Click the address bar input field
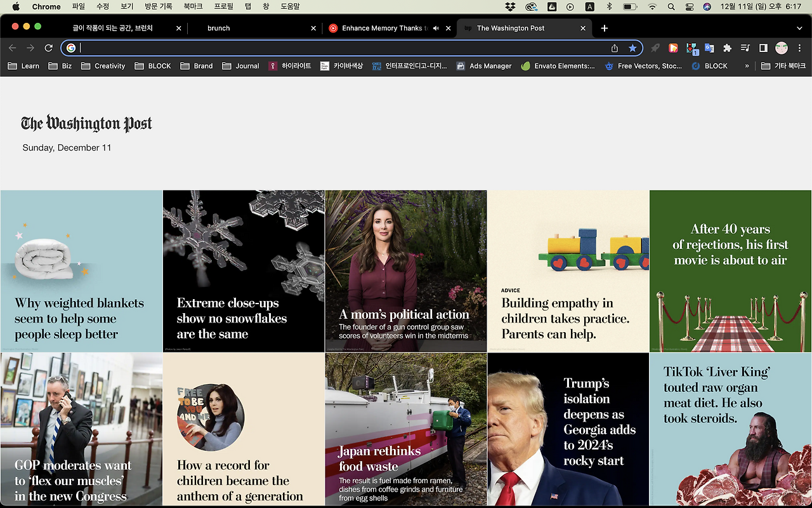 pyautogui.click(x=343, y=48)
